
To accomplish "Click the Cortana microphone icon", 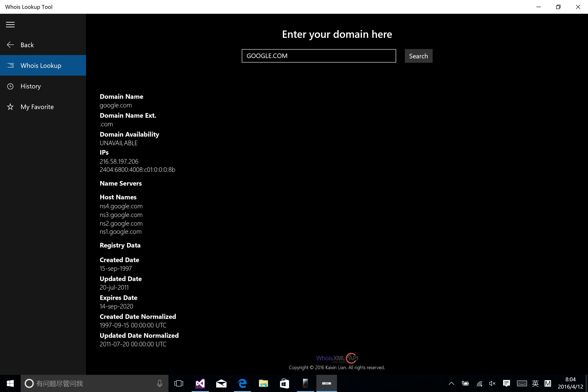I will [x=159, y=383].
